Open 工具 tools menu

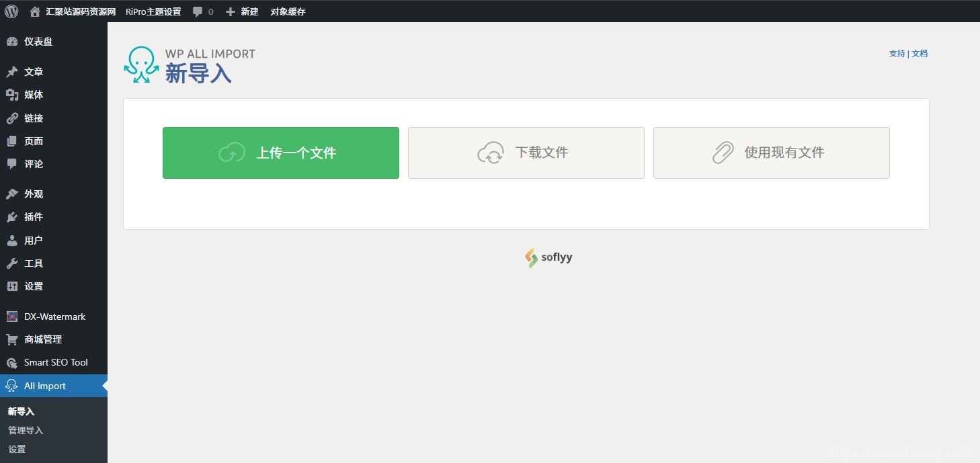[x=54, y=263]
